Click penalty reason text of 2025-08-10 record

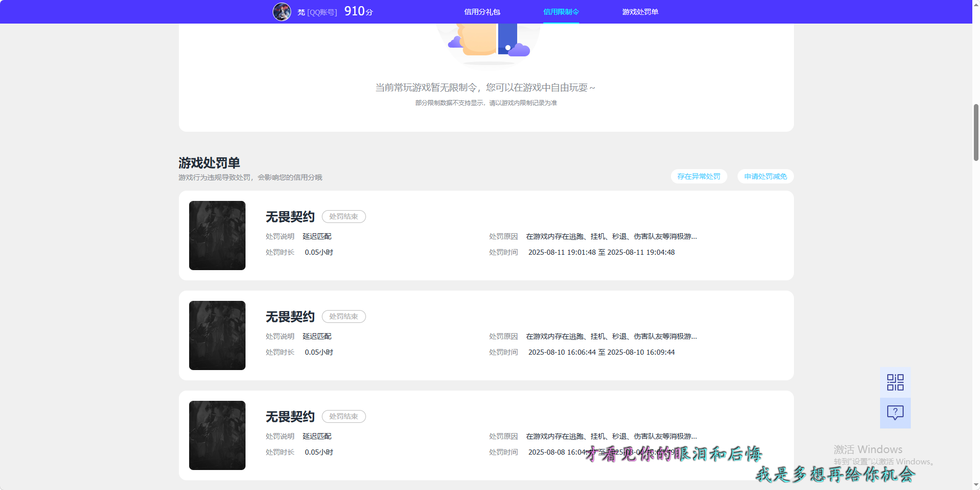[x=611, y=336]
